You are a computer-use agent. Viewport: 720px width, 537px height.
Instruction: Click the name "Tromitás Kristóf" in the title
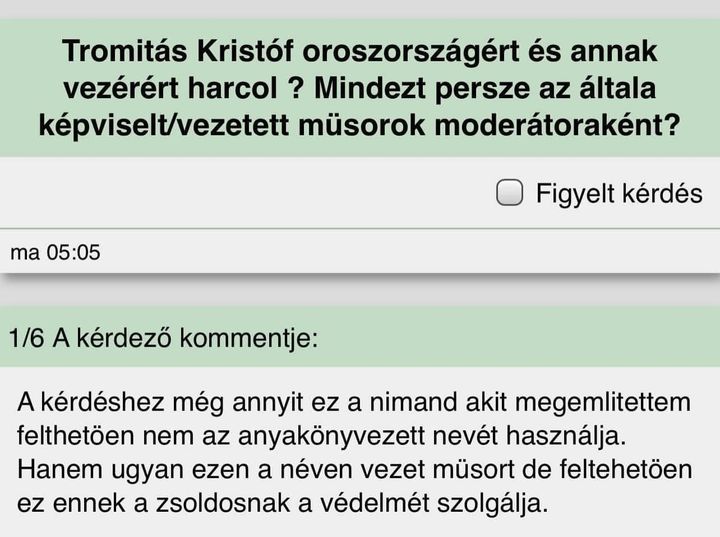[x=170, y=50]
